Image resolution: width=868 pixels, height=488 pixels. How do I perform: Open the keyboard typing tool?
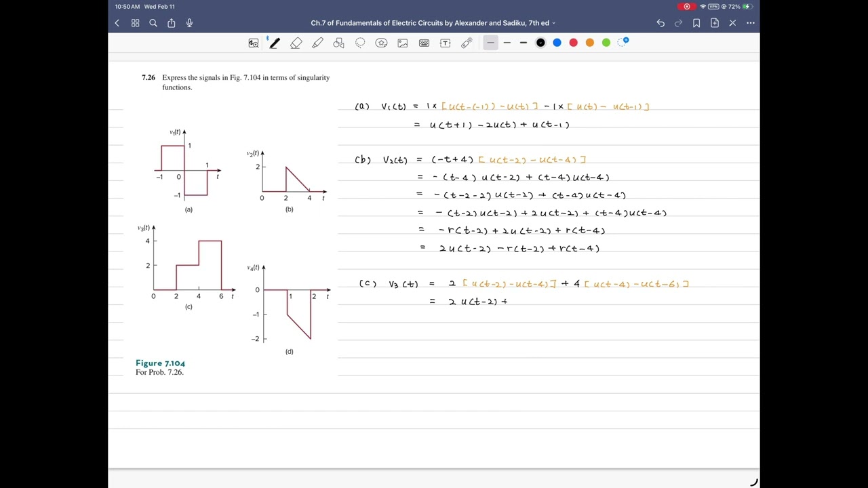[x=424, y=43]
